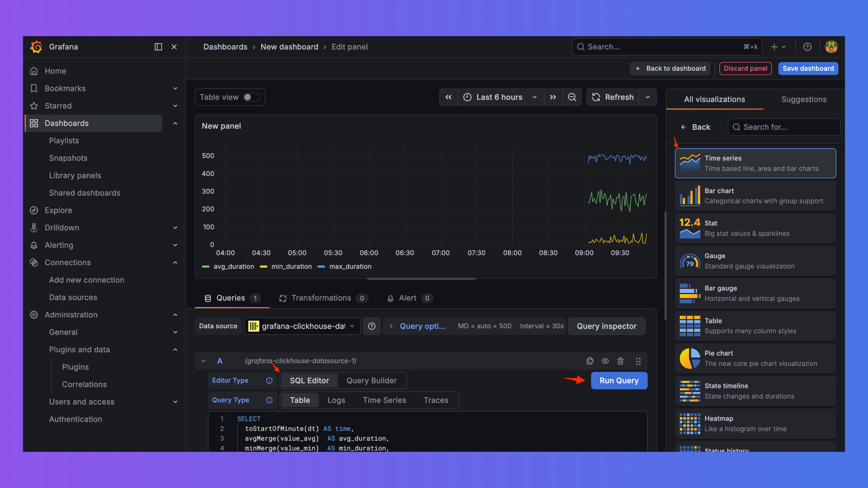
Task: Collapse Dashboards section chevron
Action: (175, 123)
